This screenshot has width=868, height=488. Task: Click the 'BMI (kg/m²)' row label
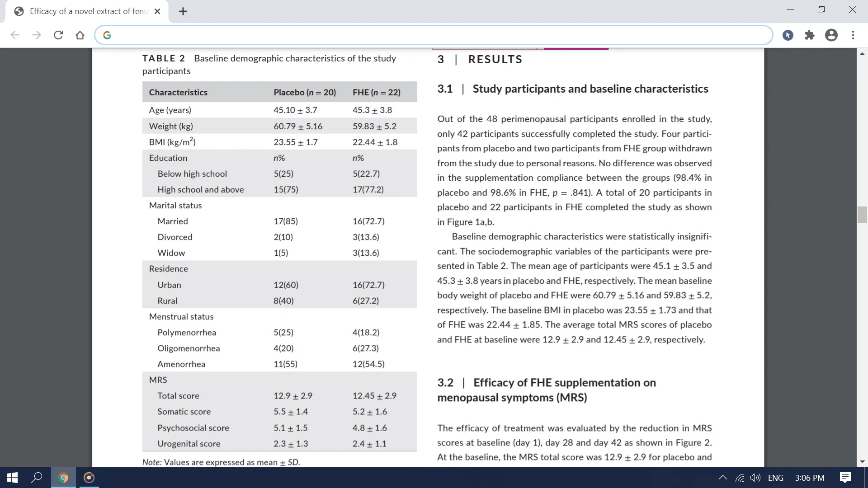pos(172,141)
